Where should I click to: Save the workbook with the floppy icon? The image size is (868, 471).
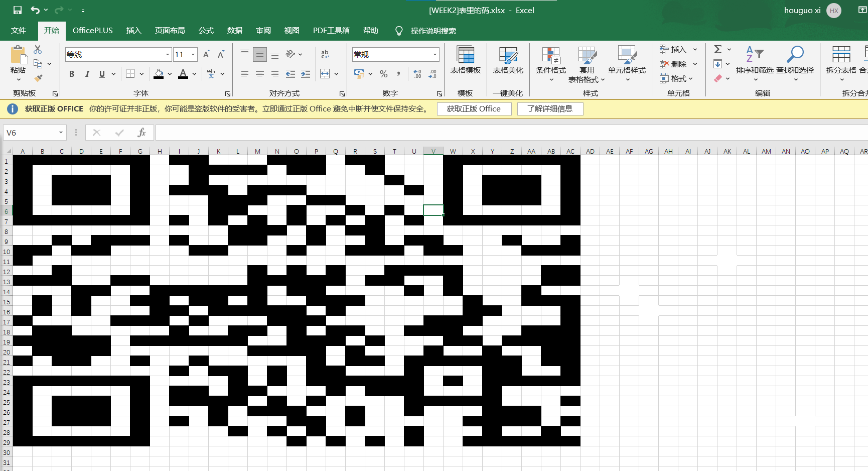(18, 10)
